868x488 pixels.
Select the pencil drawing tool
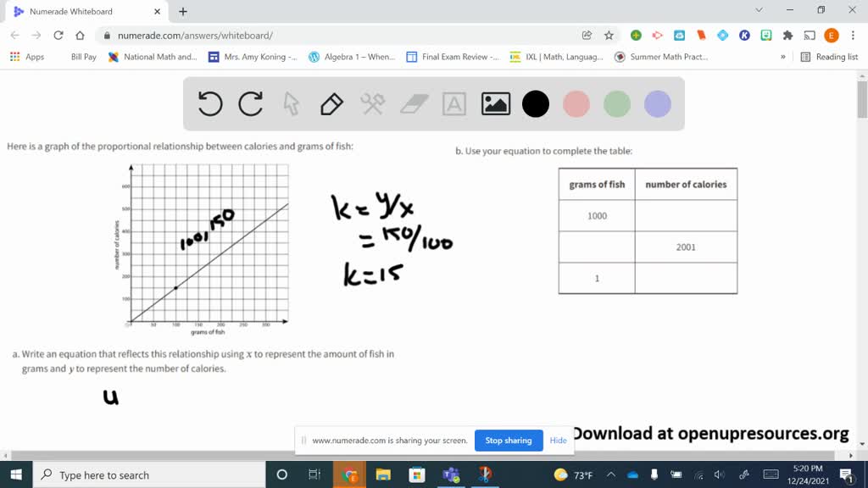point(331,103)
